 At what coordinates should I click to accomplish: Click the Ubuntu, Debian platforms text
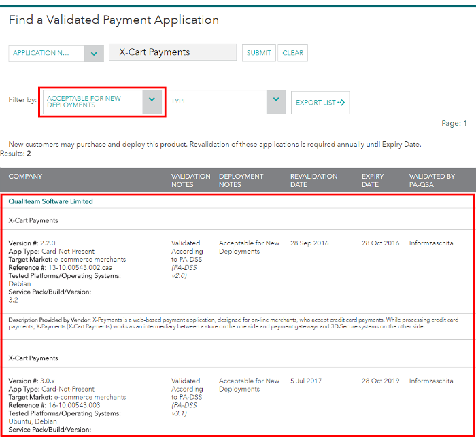coord(33,421)
